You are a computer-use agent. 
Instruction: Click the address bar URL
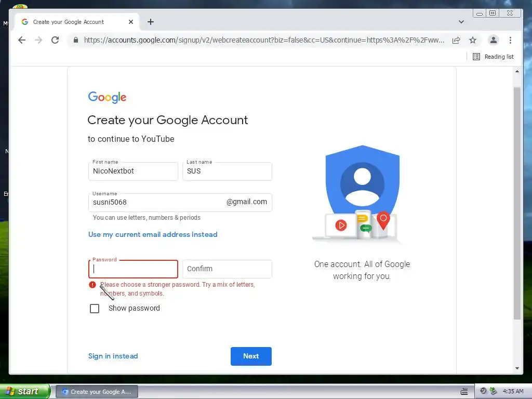tap(263, 40)
